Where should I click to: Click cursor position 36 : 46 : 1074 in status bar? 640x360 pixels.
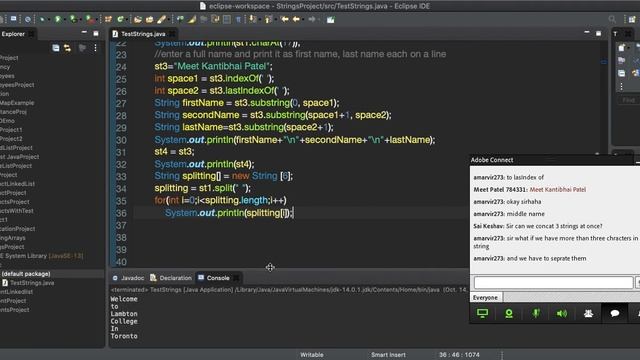pos(459,355)
